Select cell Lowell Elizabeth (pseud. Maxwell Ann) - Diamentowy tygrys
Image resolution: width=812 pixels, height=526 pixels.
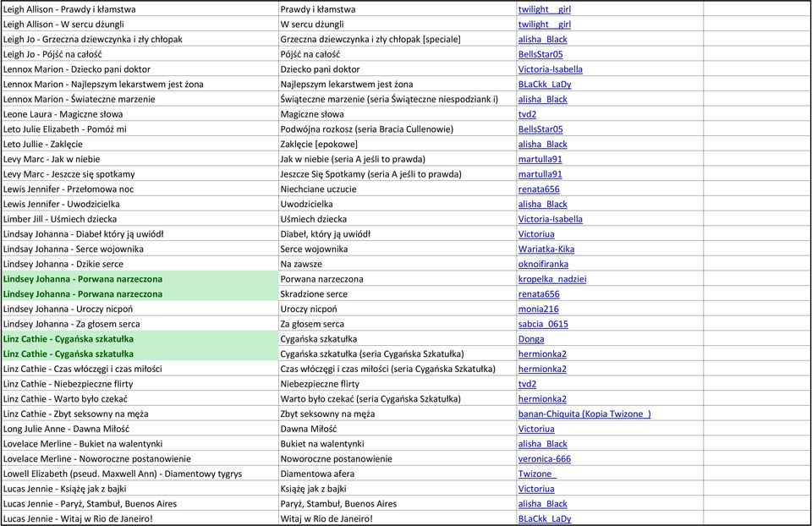click(x=140, y=474)
